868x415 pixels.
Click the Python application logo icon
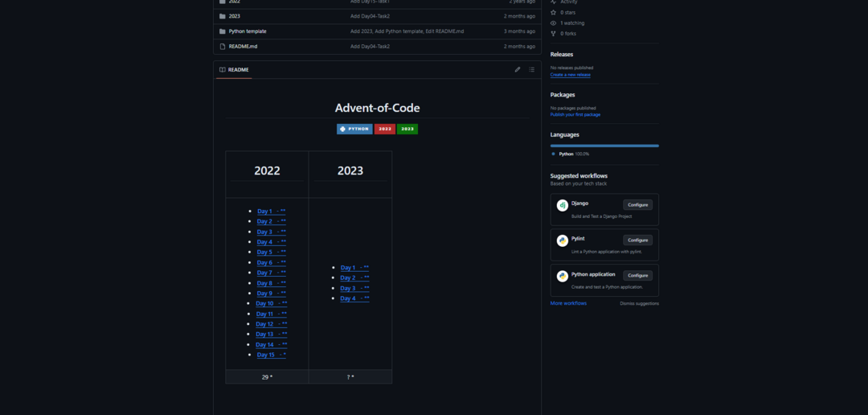563,276
